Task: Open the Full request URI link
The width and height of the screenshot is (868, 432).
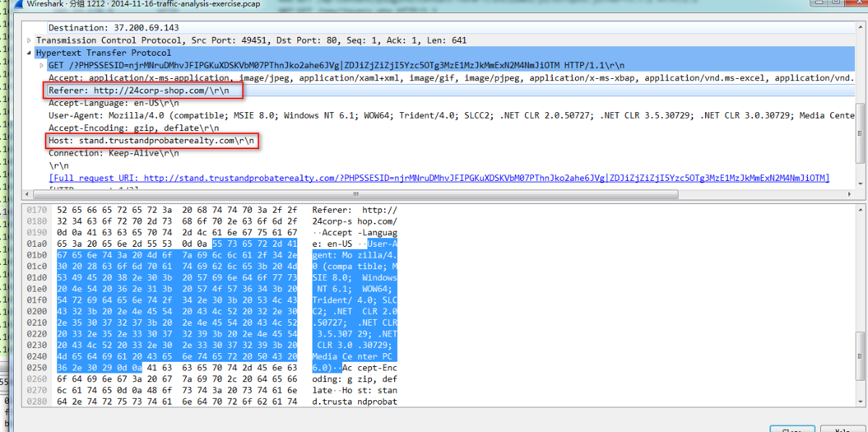Action: point(439,178)
